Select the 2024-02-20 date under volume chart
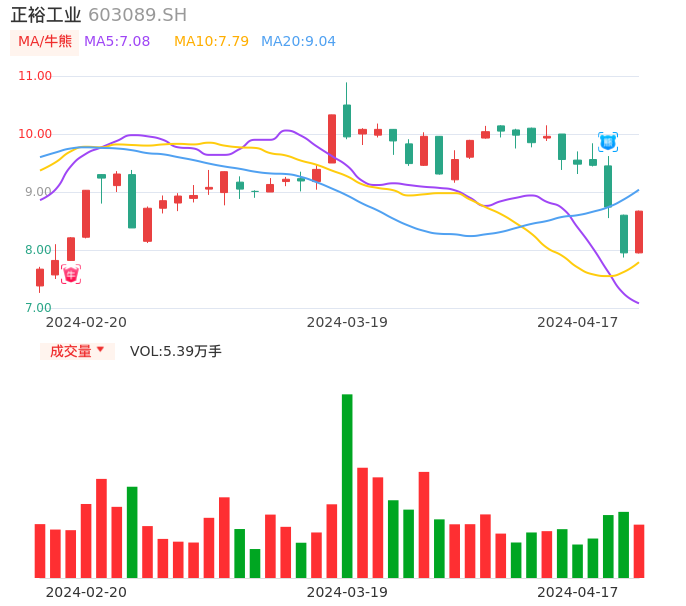This screenshot has height=606, width=686. point(86,592)
